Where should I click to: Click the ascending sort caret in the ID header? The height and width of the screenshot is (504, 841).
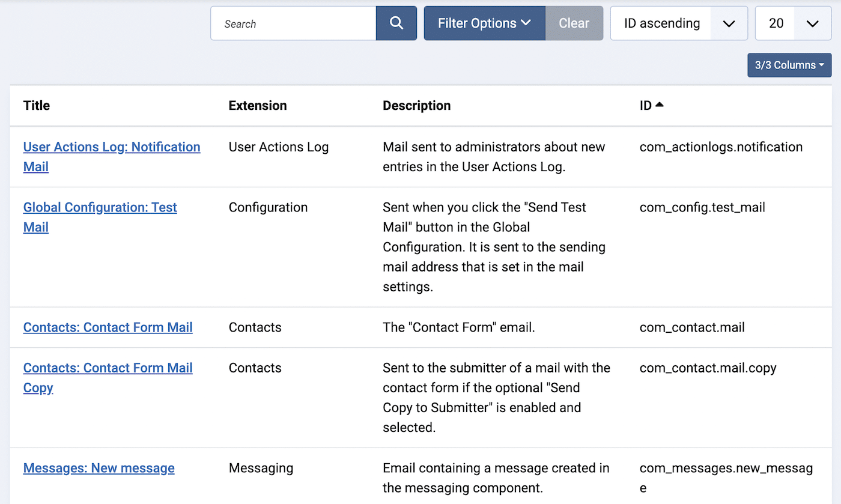(659, 103)
